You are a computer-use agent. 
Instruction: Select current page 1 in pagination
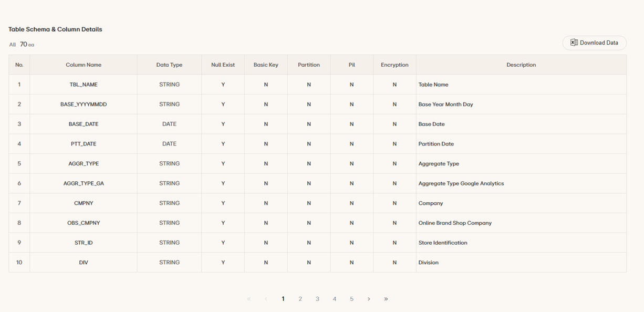[x=283, y=299]
